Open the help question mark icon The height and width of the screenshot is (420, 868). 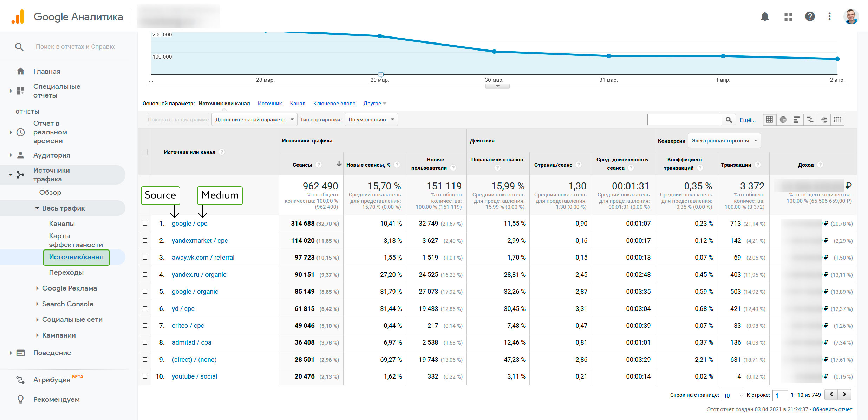[x=810, y=16]
